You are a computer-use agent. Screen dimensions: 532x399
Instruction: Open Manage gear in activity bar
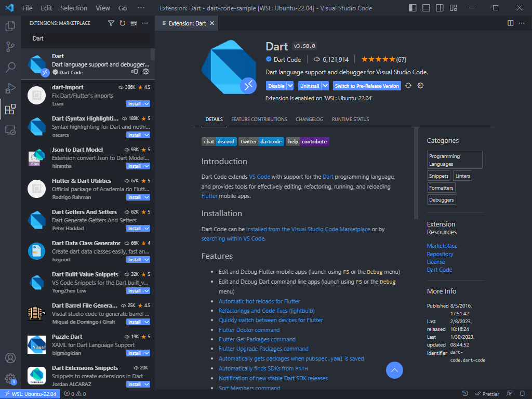coord(10,379)
